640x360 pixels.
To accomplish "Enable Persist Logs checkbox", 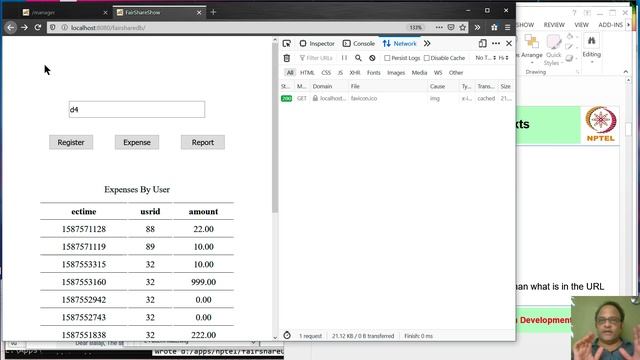I will 387,58.
